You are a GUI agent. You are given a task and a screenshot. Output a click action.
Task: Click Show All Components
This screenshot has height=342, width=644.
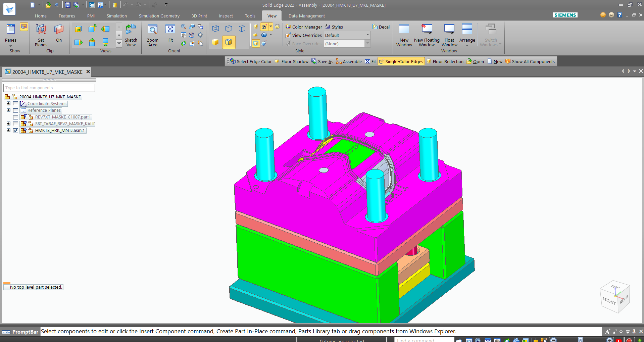[x=530, y=61]
